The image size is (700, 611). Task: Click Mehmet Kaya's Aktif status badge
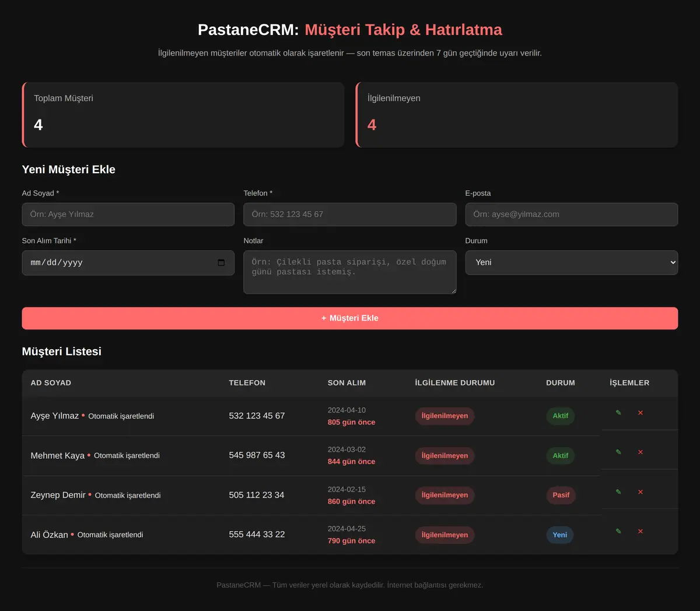(561, 455)
